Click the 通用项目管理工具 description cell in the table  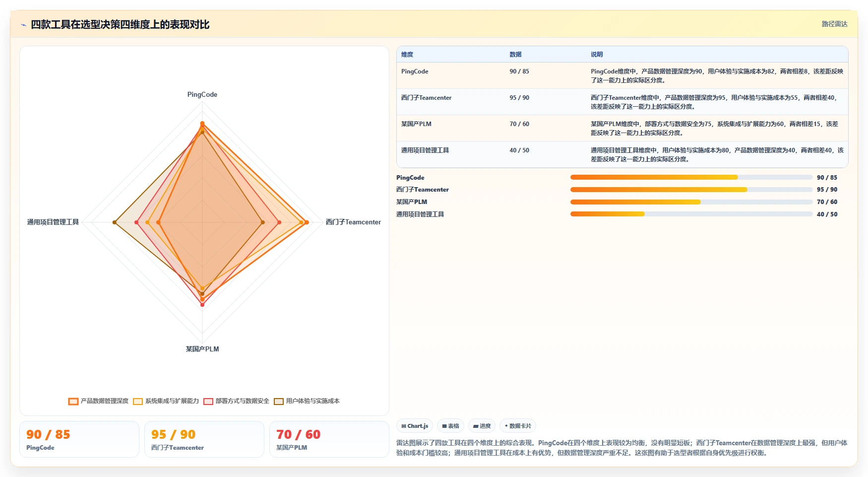pyautogui.click(x=717, y=154)
